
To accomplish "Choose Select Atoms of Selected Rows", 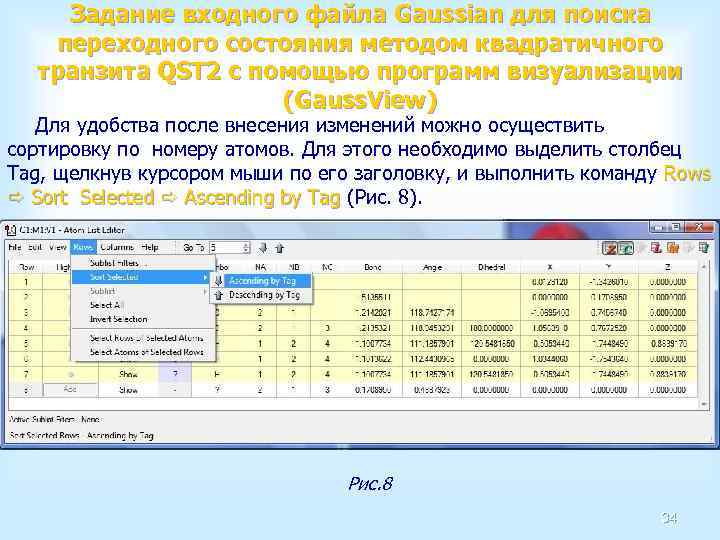I will point(142,352).
